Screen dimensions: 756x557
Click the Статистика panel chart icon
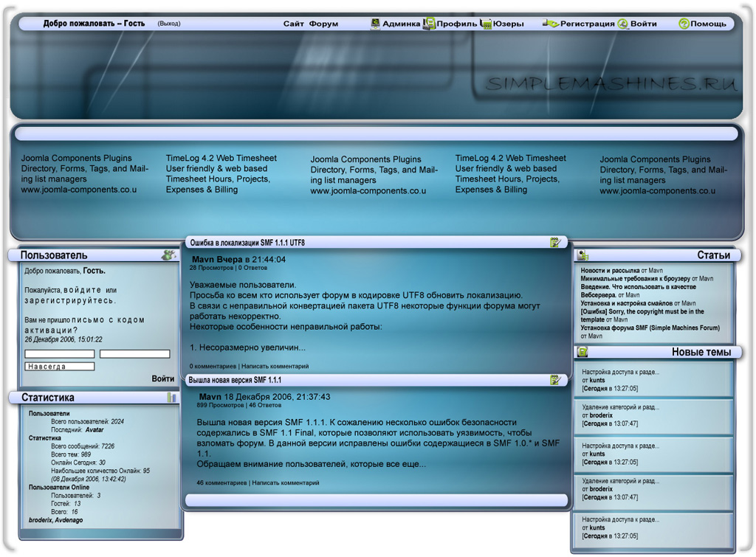click(171, 398)
